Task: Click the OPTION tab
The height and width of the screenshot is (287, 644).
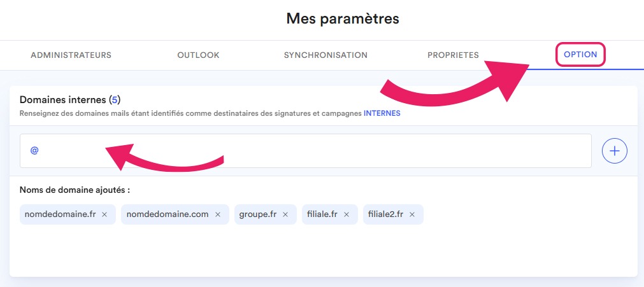Action: tap(580, 55)
